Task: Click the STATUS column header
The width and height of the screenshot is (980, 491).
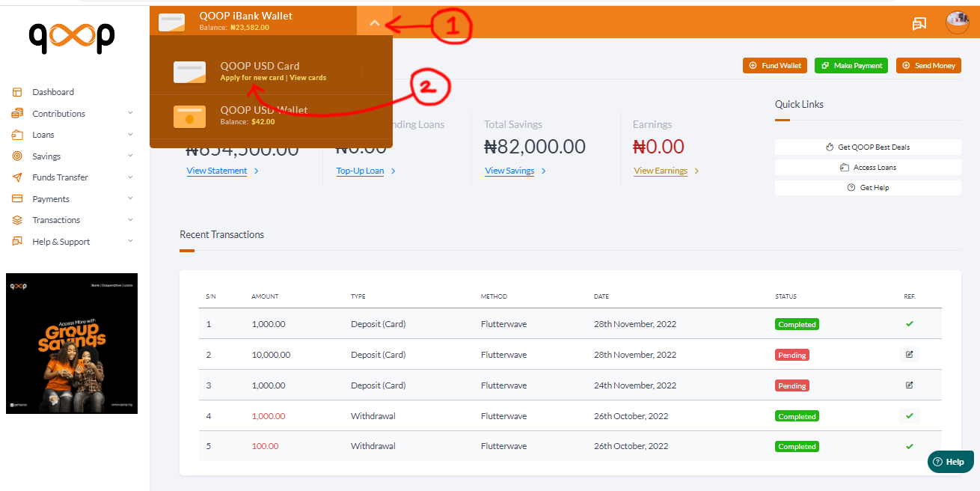Action: 785,296
